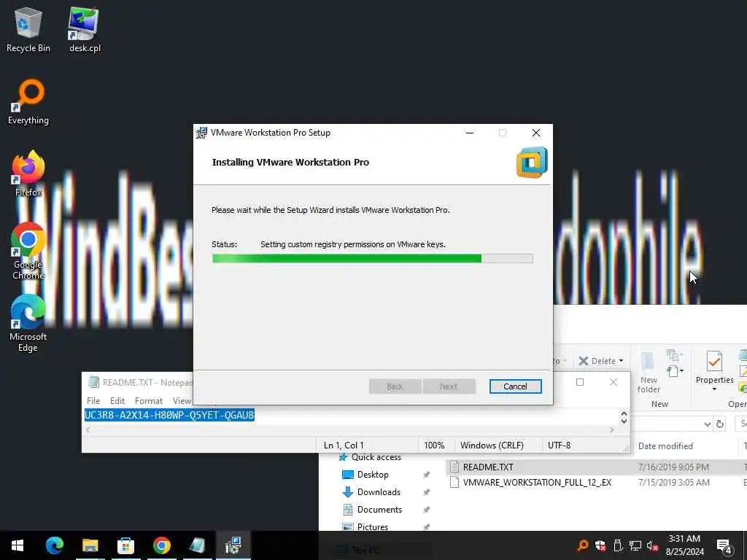This screenshot has height=560, width=747.
Task: Open the File menu in Notepad
Action: (93, 401)
